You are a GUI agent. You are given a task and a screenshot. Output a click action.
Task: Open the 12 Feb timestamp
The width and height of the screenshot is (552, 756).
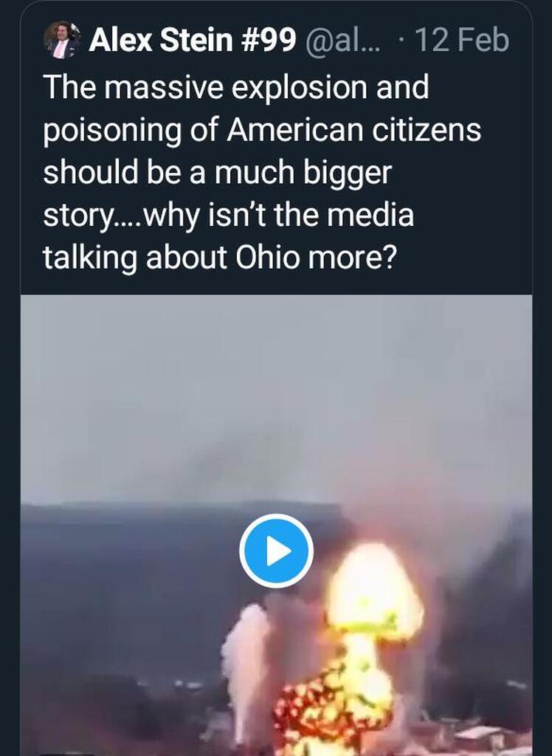tap(462, 40)
